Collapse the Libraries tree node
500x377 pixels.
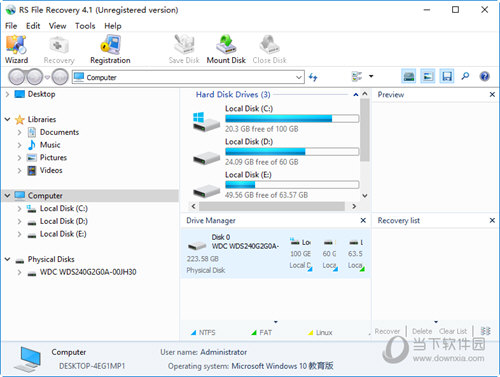click(7, 119)
